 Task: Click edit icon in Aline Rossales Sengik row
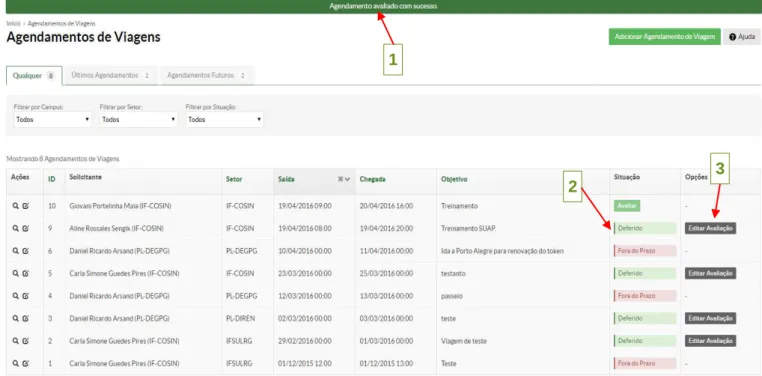26,228
